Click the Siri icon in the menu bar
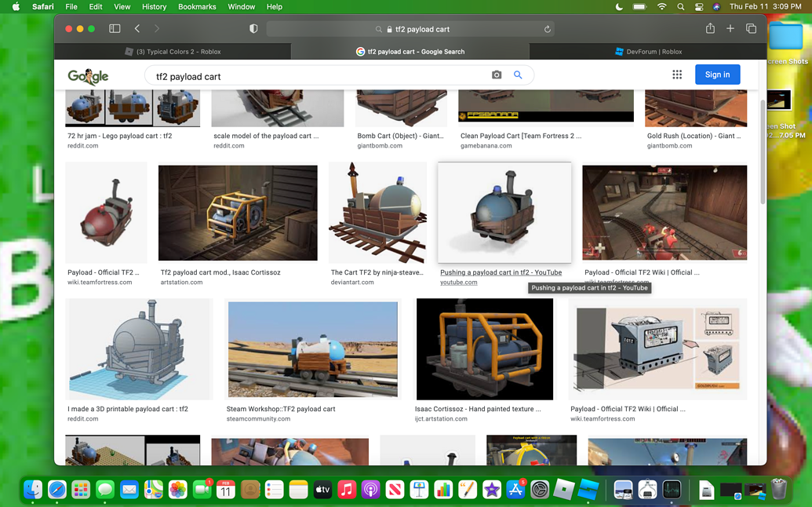Screen dimensions: 812x507 click(x=716, y=6)
